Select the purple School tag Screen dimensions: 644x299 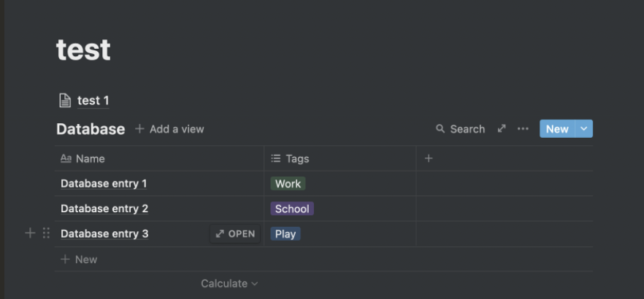pos(292,209)
